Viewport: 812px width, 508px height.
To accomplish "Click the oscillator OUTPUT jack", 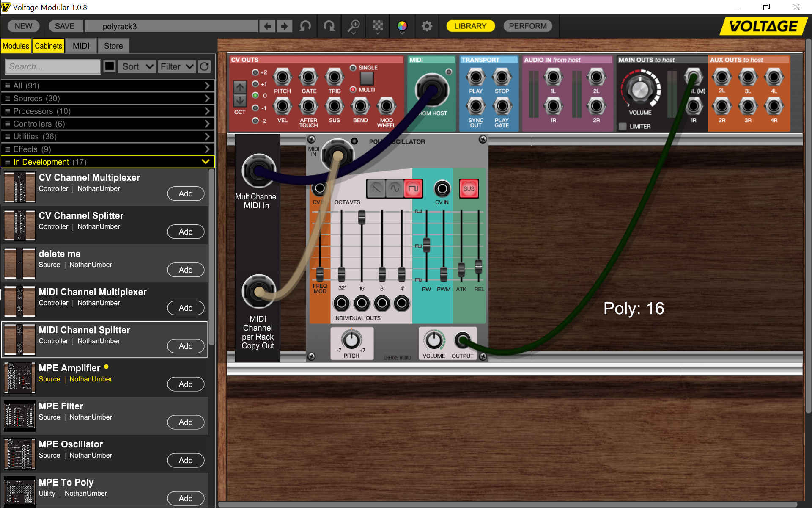I will (x=462, y=340).
